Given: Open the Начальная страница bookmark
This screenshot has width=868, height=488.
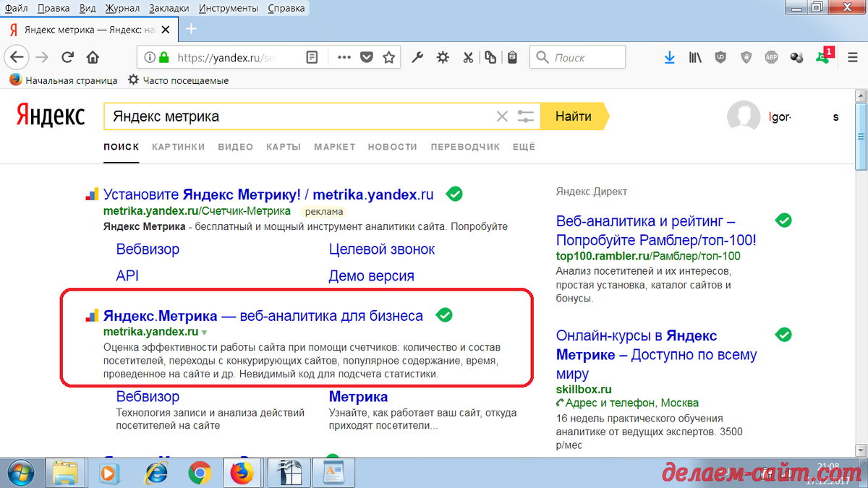Looking at the screenshot, I should (64, 80).
